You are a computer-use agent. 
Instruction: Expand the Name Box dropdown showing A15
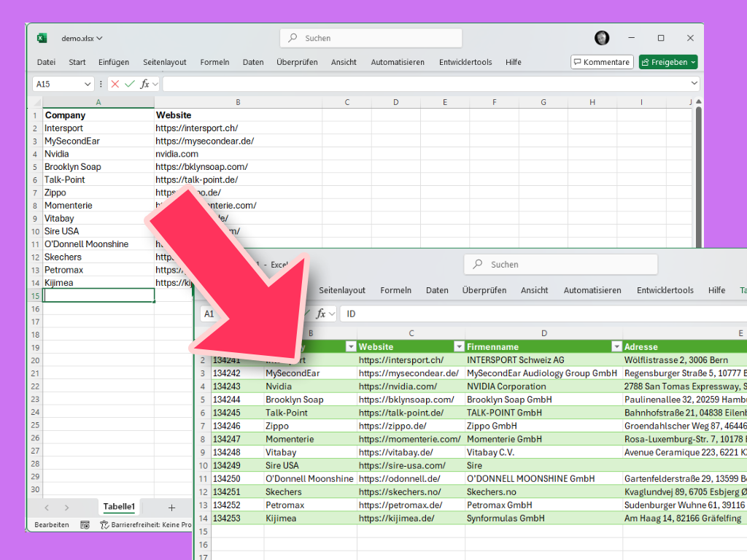point(88,85)
